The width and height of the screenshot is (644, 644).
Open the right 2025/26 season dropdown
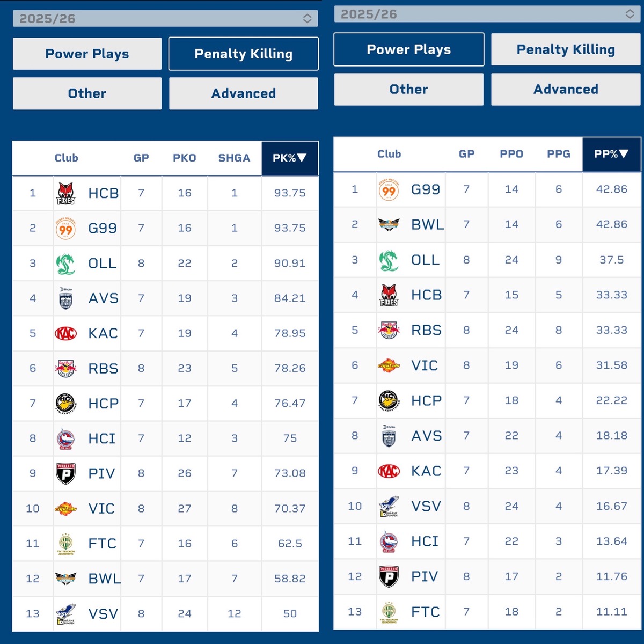click(487, 14)
